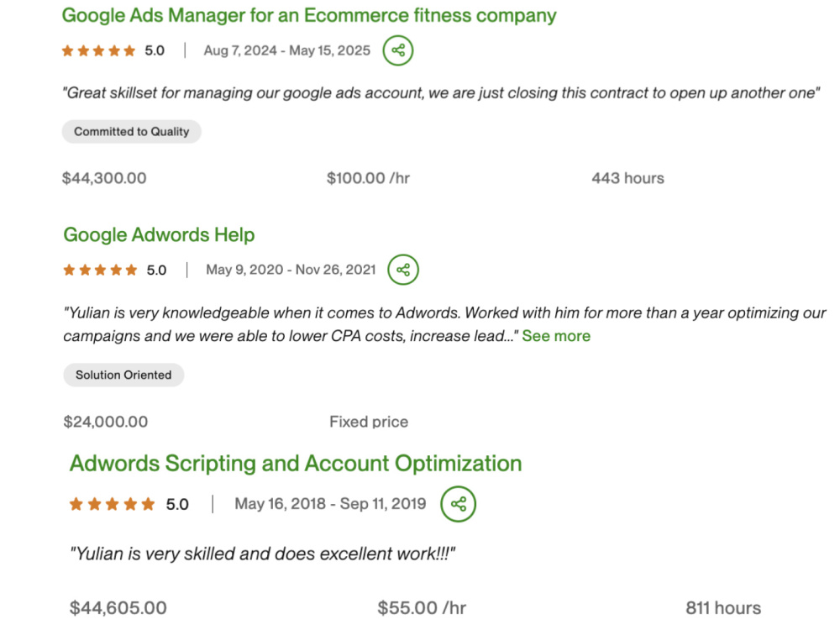Select the $100.00 /hr rate text

click(368, 178)
